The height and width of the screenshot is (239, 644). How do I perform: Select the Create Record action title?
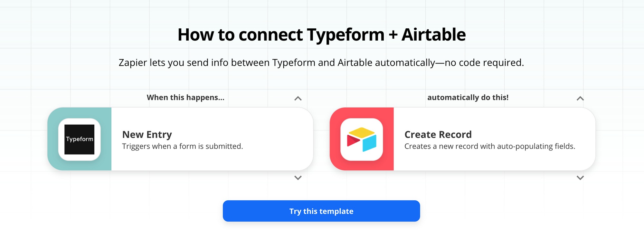438,134
